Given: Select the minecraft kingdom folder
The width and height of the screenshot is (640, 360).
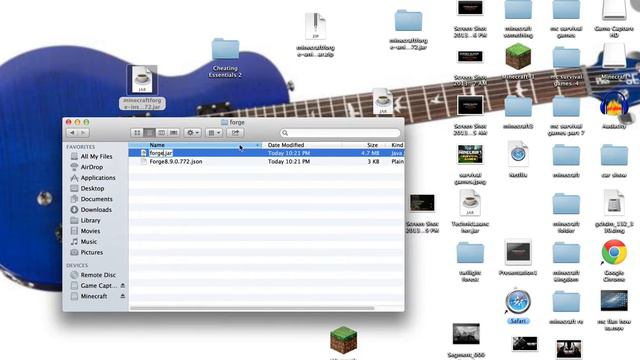Looking at the screenshot, I should [566, 253].
